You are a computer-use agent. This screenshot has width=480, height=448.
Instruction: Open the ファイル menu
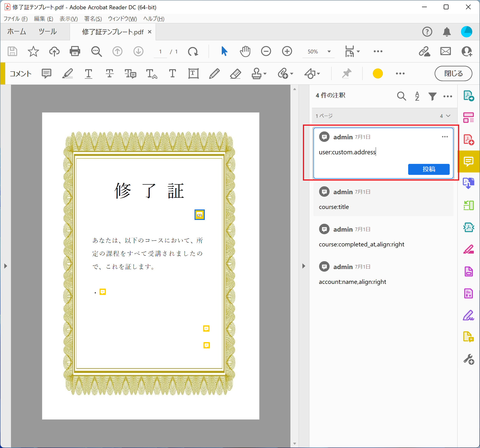pos(16,19)
